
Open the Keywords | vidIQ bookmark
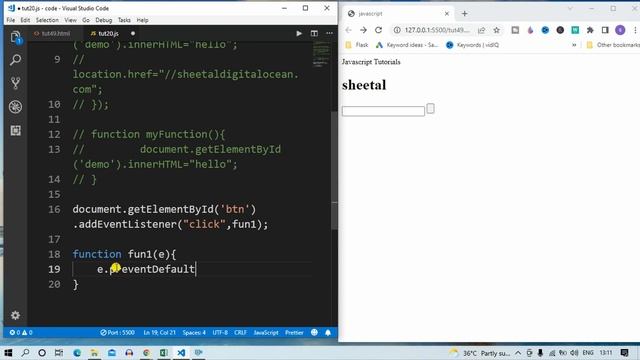click(473, 45)
